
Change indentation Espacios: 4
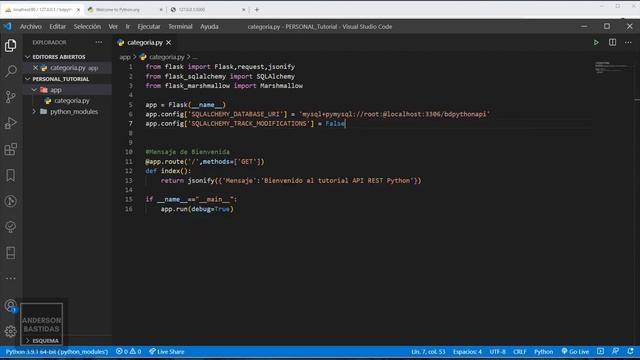point(467,351)
